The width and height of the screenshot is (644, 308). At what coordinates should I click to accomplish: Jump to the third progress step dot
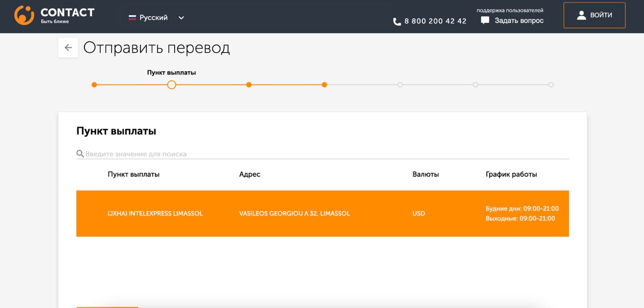pos(249,85)
